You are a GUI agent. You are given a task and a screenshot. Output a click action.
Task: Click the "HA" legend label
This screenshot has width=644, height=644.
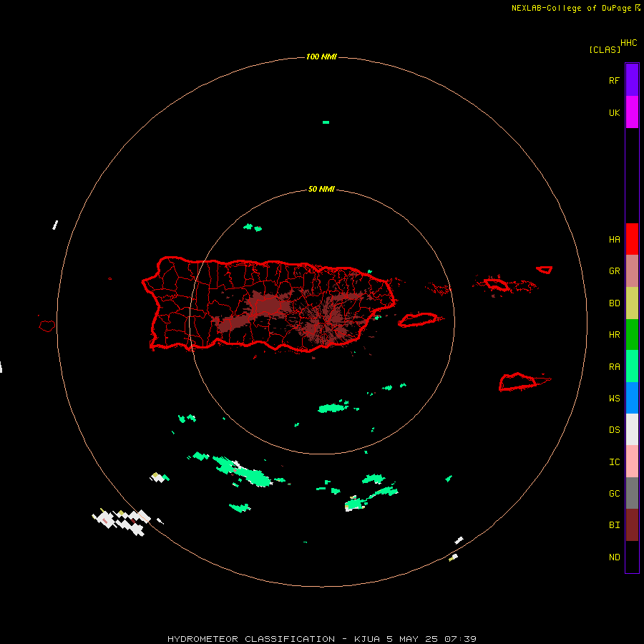pos(614,240)
